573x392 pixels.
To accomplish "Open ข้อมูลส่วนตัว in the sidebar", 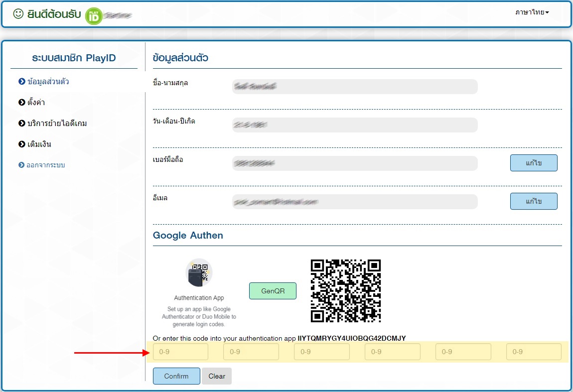I will pos(48,82).
